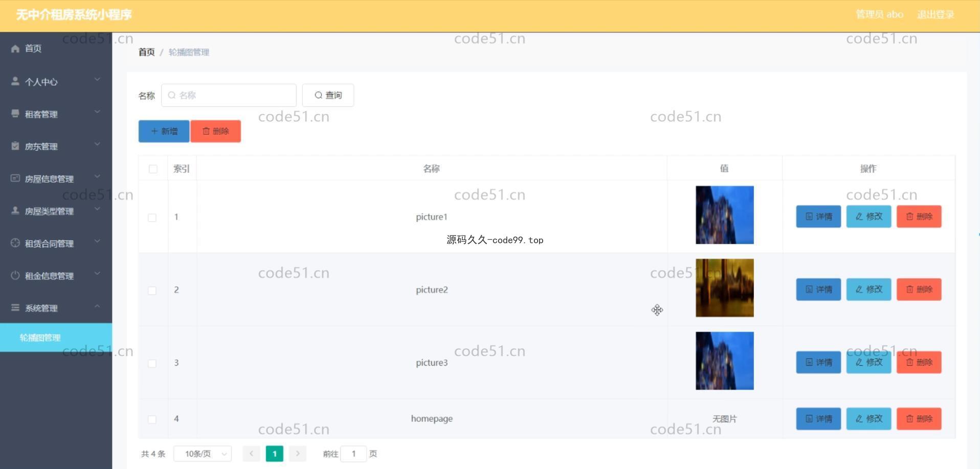Image resolution: width=980 pixels, height=469 pixels.
Task: Check the picture1 row checkbox
Action: (152, 218)
